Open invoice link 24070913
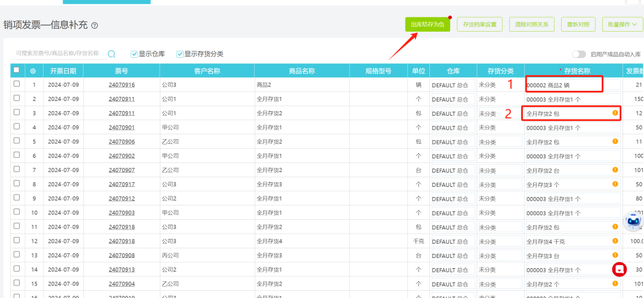Image resolution: width=644 pixels, height=298 pixels. (122, 269)
